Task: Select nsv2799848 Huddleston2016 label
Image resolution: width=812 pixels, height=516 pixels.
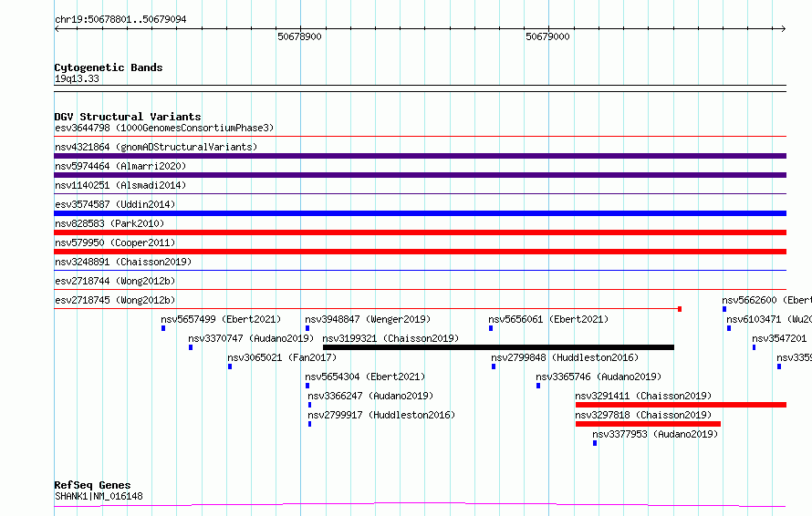Action: (565, 357)
